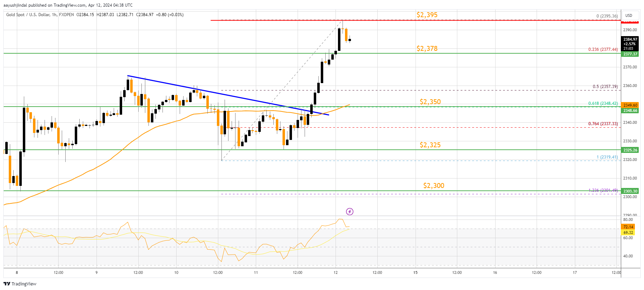The image size is (644, 290).
Task: Click the date 9 on time axis
Action: pyautogui.click(x=97, y=272)
